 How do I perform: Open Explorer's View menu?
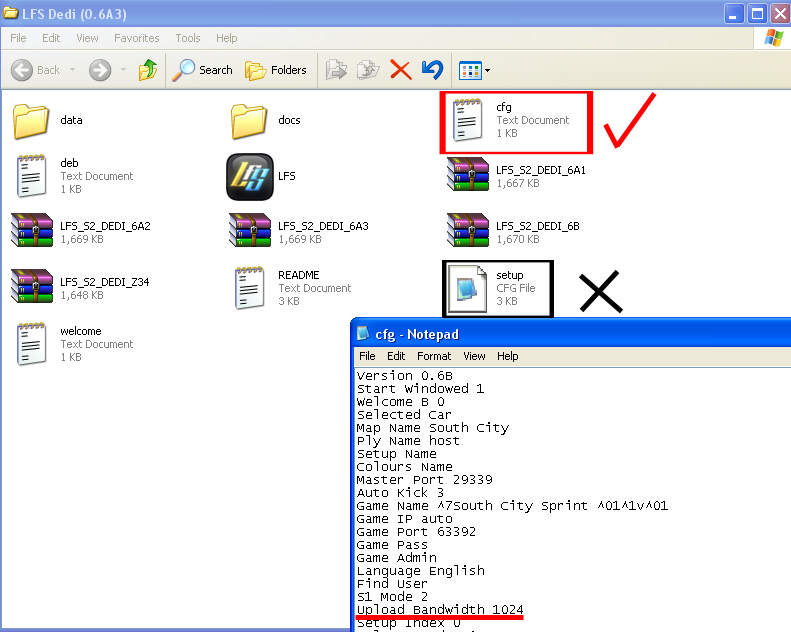(x=87, y=38)
